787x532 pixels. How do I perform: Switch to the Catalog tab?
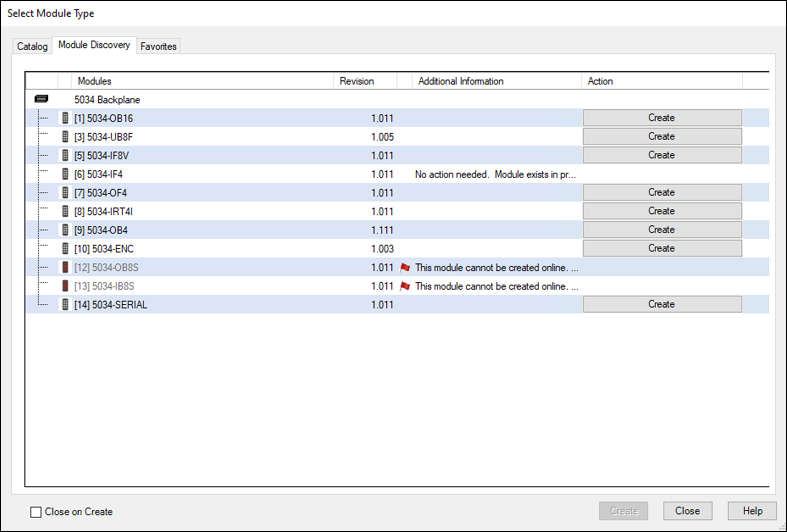click(x=32, y=46)
